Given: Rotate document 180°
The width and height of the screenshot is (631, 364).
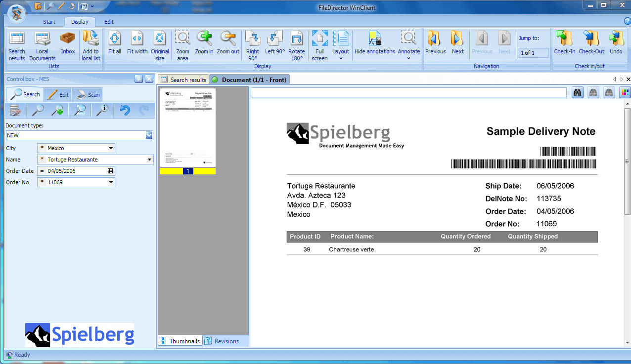Looking at the screenshot, I should click(297, 45).
